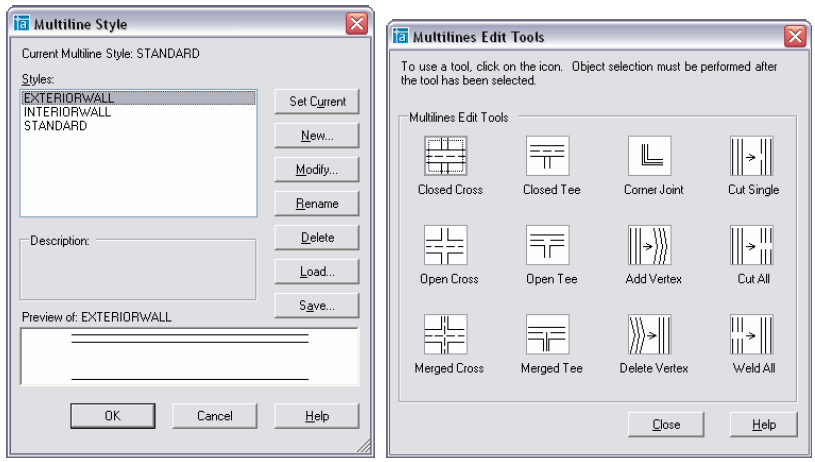Click the Multiline Style title bar app icon
815x462 pixels.
(21, 23)
